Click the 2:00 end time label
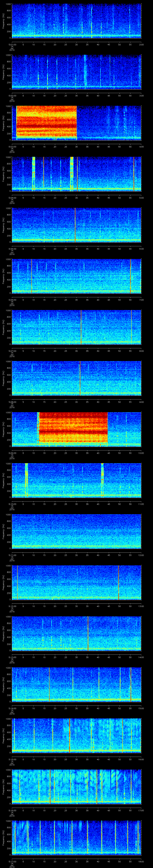 (141, 44)
